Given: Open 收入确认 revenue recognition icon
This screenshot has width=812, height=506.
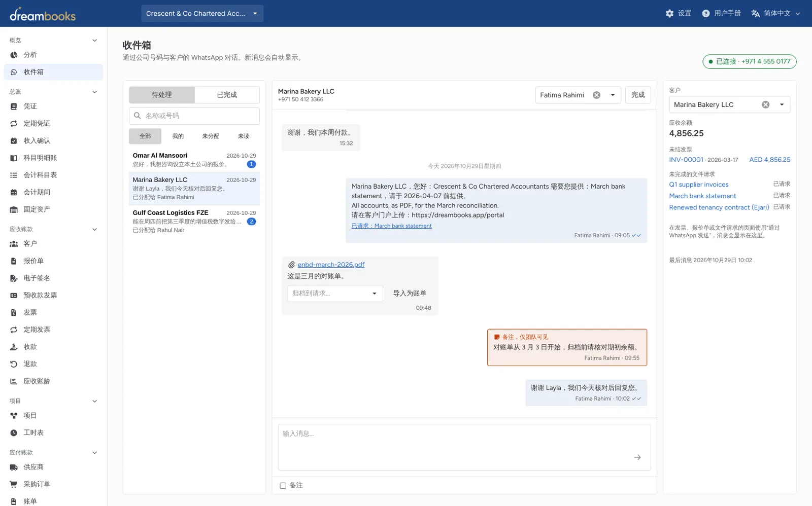Looking at the screenshot, I should click(x=14, y=141).
